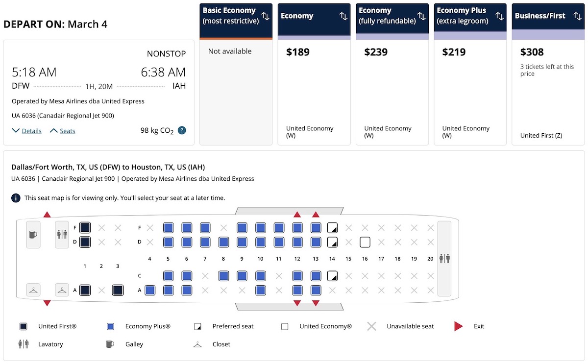Select United First seat 1F
This screenshot has height=364, width=588.
[x=85, y=227]
